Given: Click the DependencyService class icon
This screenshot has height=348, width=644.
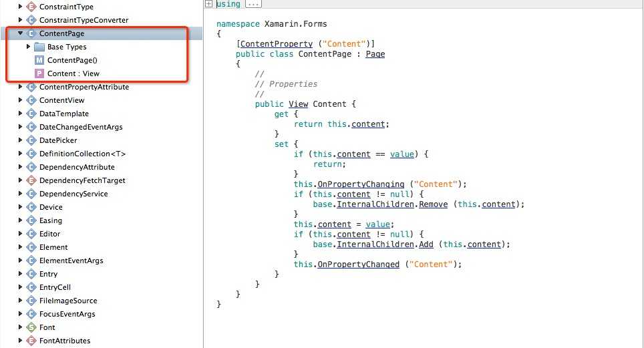Looking at the screenshot, I should [x=31, y=194].
